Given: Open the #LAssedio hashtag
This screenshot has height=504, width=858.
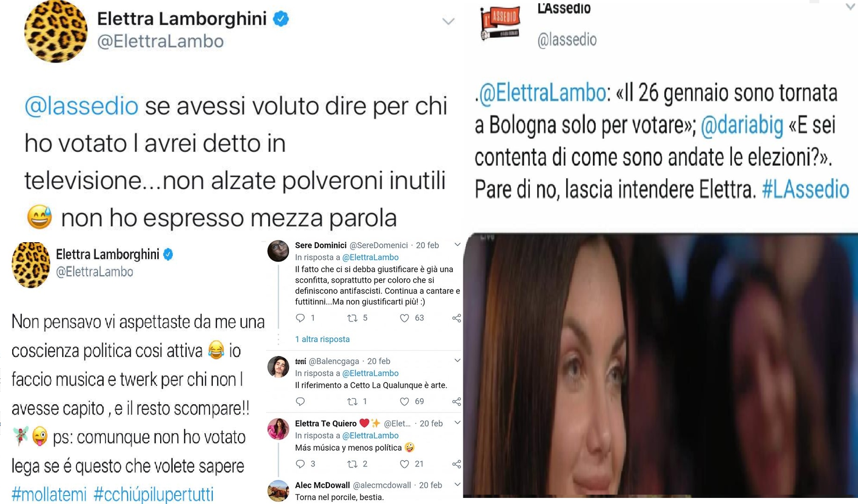Looking at the screenshot, I should coord(805,189).
